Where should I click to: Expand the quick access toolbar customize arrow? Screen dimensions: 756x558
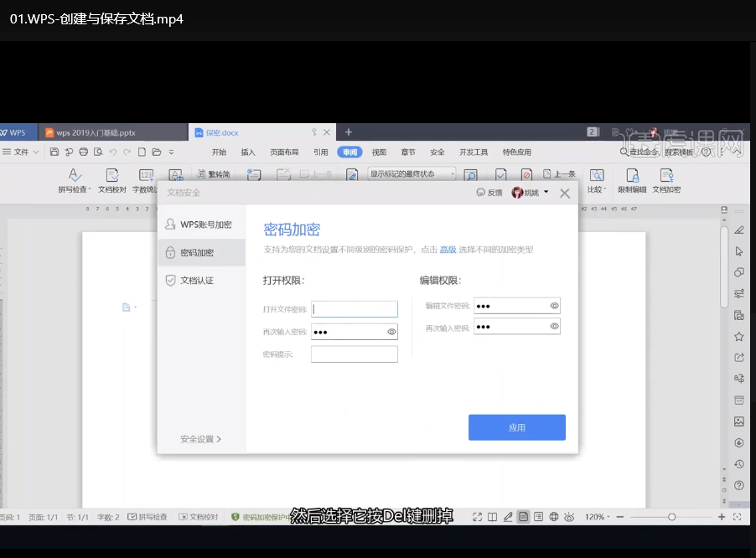(171, 152)
